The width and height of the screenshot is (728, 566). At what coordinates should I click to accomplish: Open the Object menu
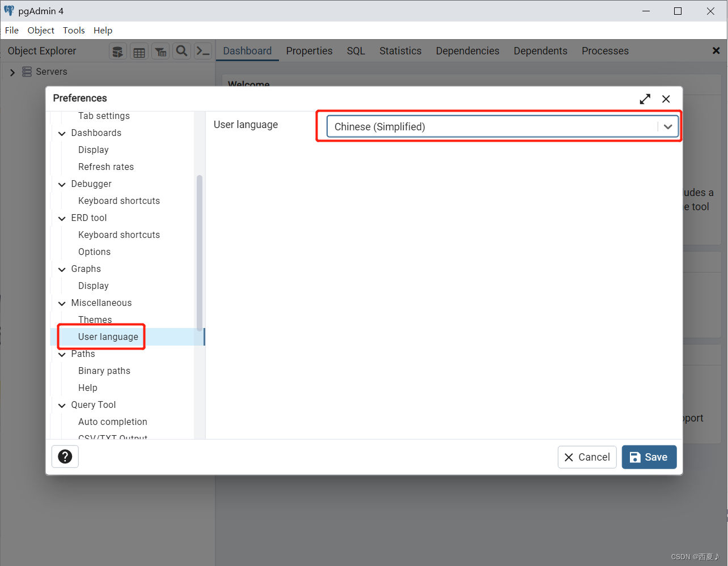point(41,31)
